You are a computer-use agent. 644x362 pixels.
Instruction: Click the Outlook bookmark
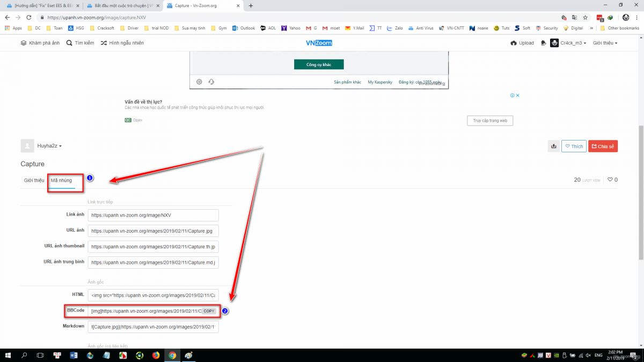pyautogui.click(x=244, y=28)
